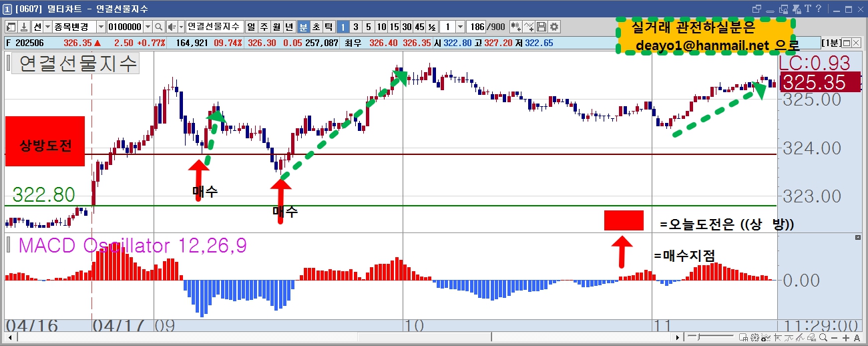Click the add line chart icon
This screenshot has height=346, width=868.
click(529, 27)
